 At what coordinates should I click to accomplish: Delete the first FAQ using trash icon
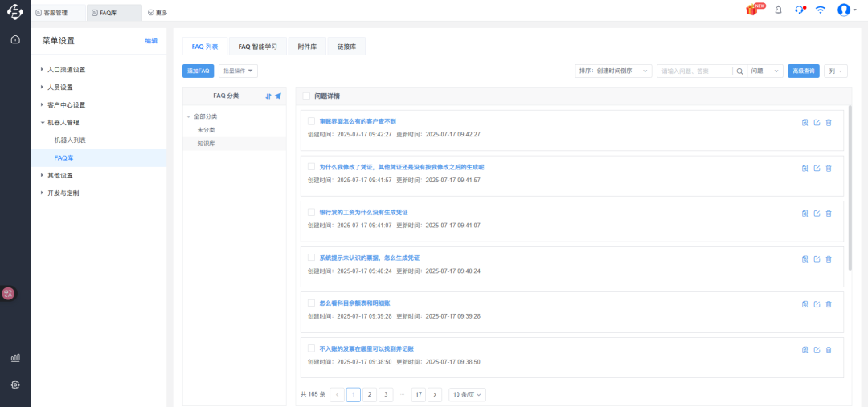829,123
